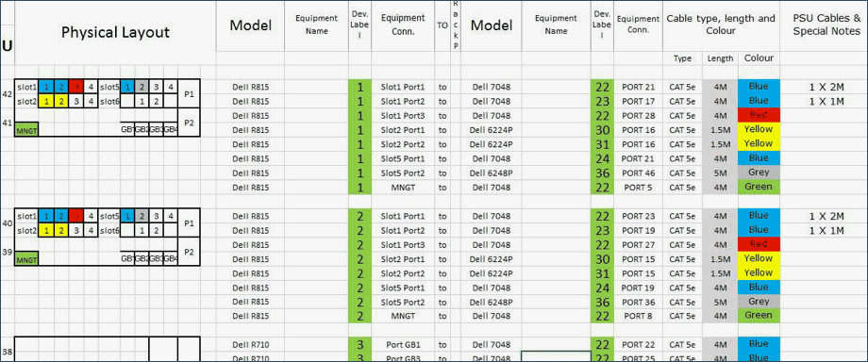The height and width of the screenshot is (362, 868).
Task: Click the 'PORT 21' cell in first row
Action: (x=638, y=87)
